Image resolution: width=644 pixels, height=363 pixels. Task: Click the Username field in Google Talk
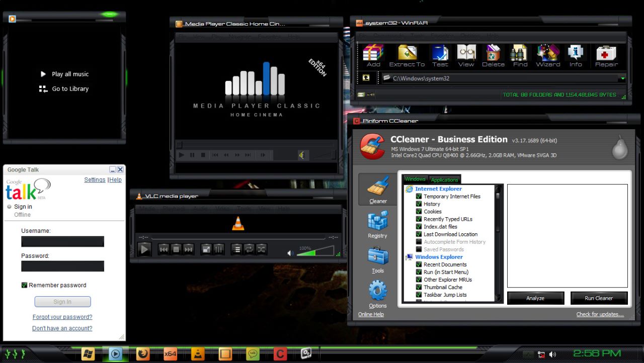[x=62, y=242]
